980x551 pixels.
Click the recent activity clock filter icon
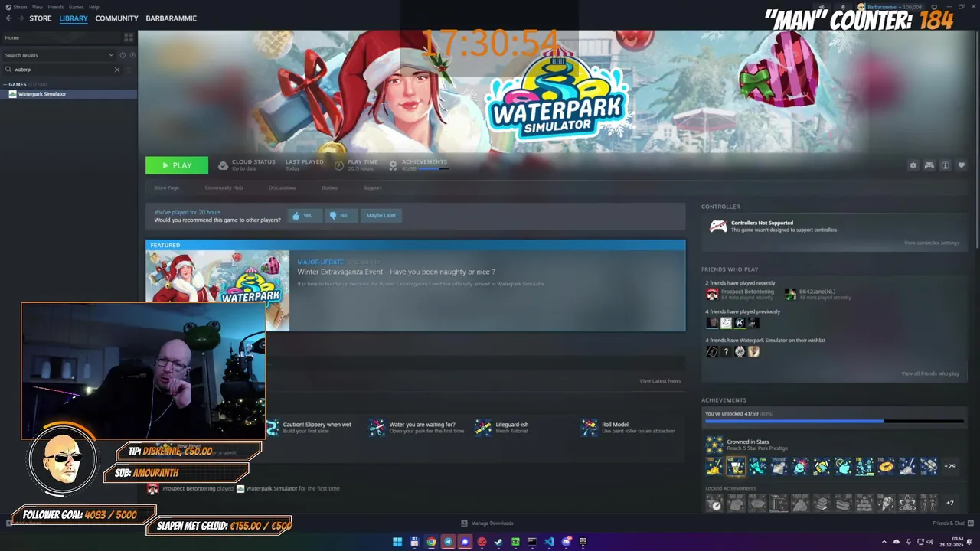coord(122,55)
